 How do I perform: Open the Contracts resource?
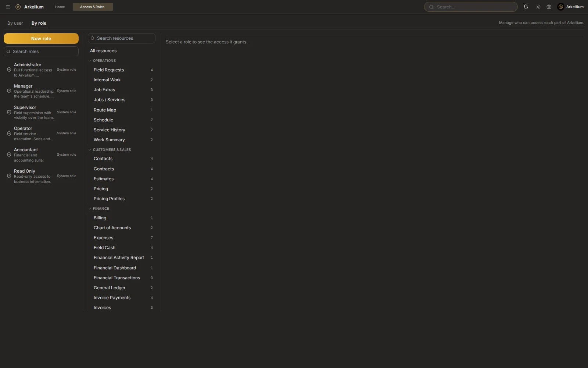(122, 169)
